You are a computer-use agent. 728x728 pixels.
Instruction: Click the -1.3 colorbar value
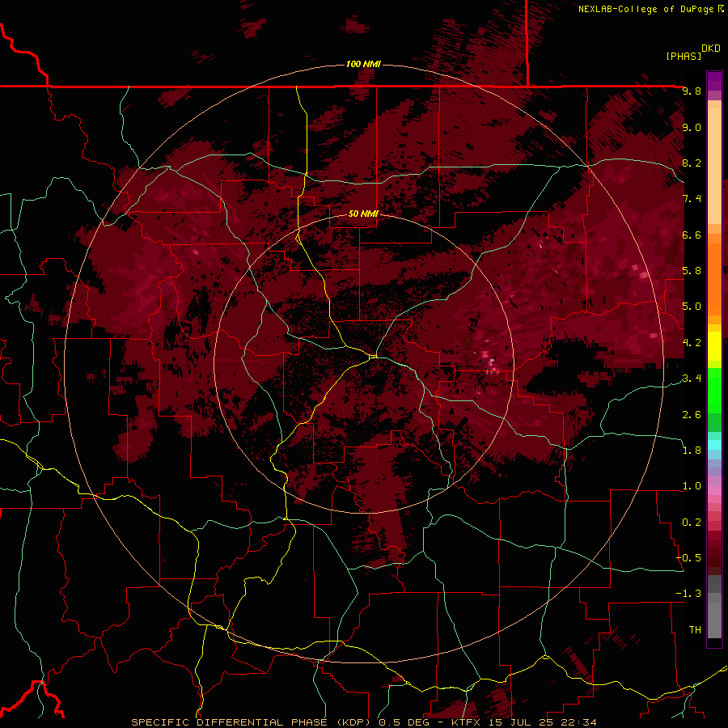point(688,594)
